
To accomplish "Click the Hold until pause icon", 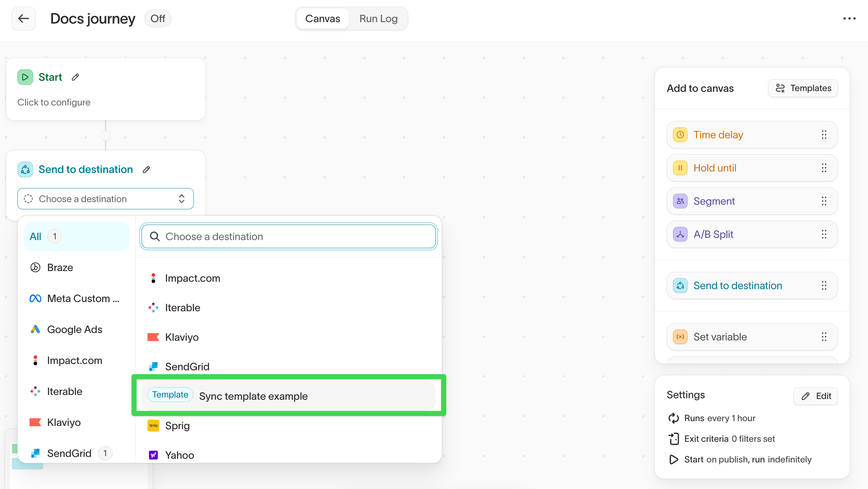I will (680, 168).
